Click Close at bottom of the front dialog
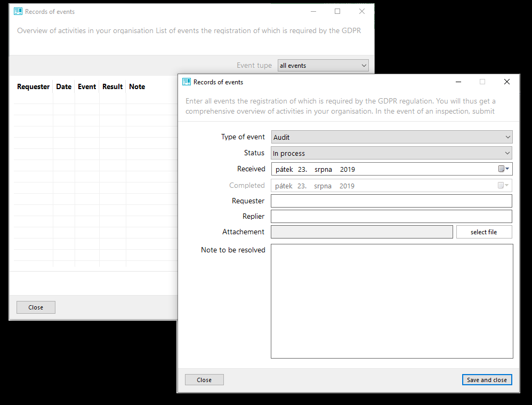This screenshot has height=405, width=532. click(x=204, y=380)
